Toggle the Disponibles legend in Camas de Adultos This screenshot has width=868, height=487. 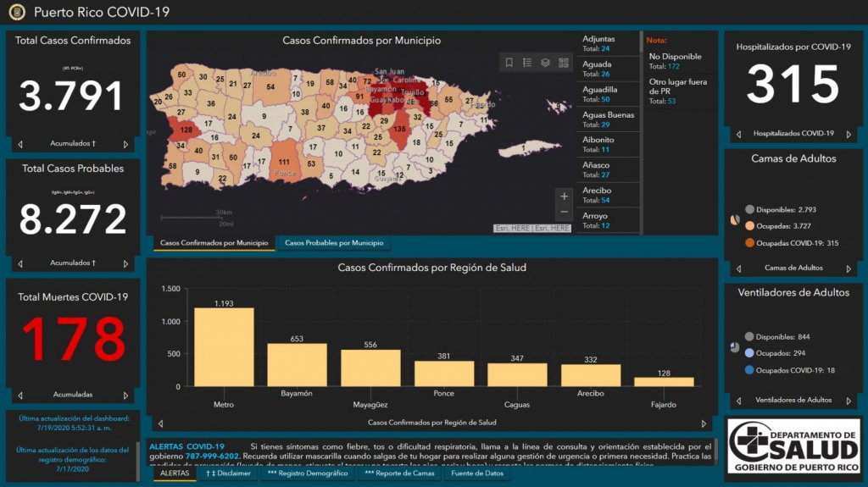(x=749, y=209)
